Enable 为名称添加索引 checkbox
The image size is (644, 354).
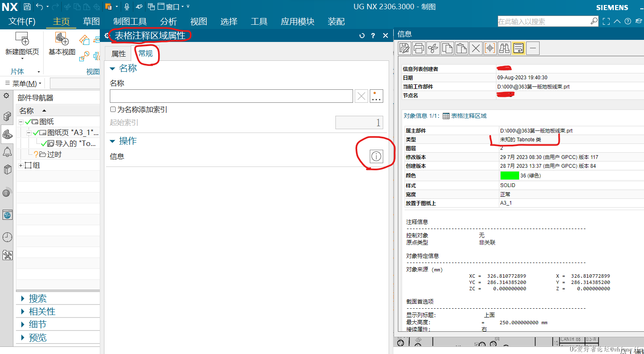pos(113,109)
